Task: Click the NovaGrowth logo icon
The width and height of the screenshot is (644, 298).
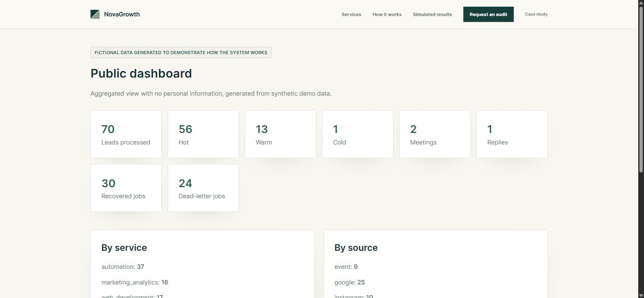Action: click(95, 14)
